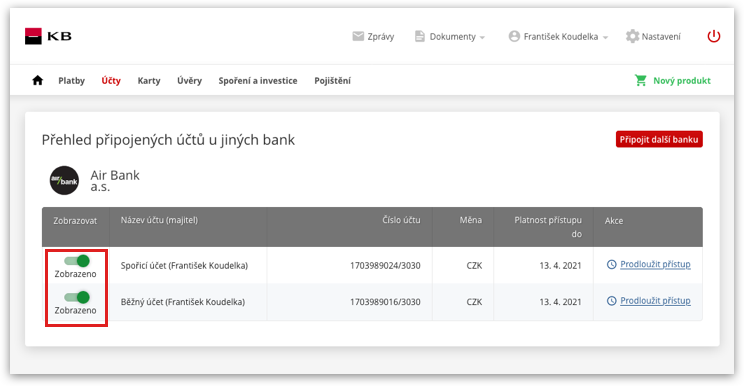Open Nastavení settings link

[661, 37]
